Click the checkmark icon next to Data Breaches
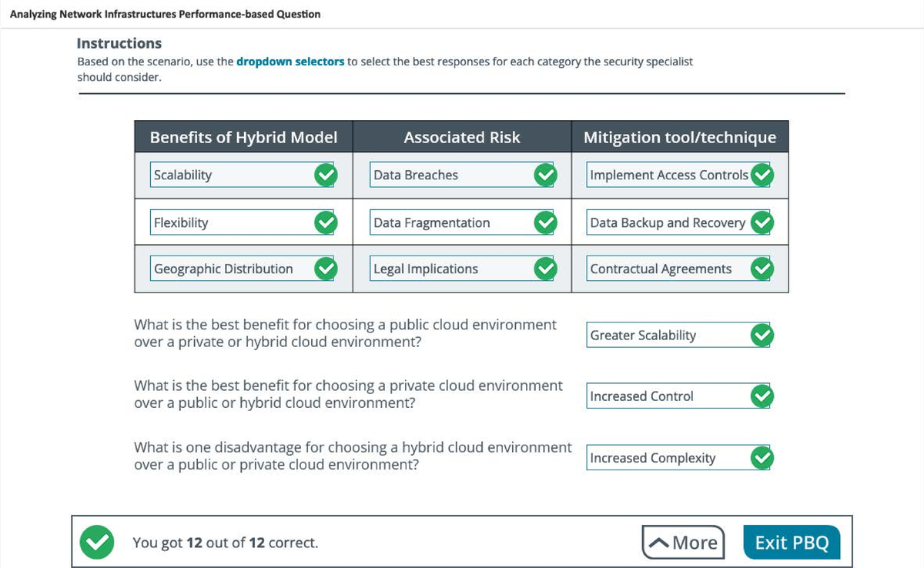924x568 pixels. (545, 175)
